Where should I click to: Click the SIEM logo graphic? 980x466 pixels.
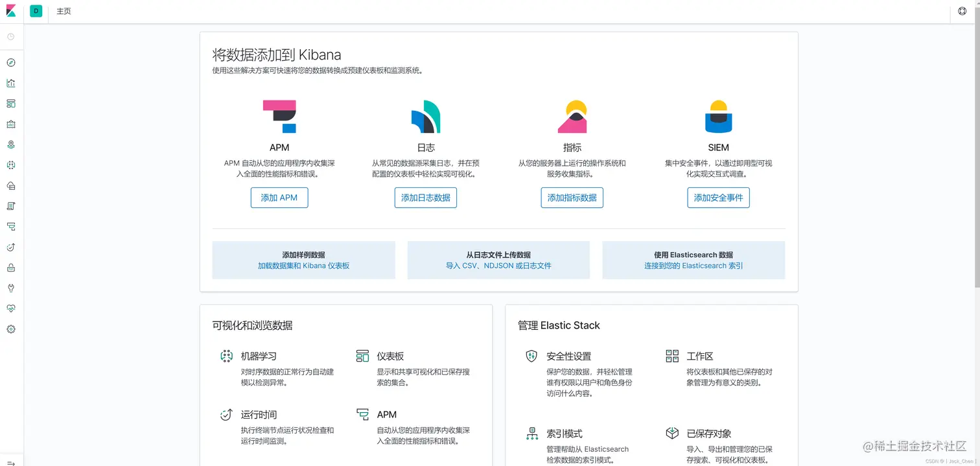718,117
